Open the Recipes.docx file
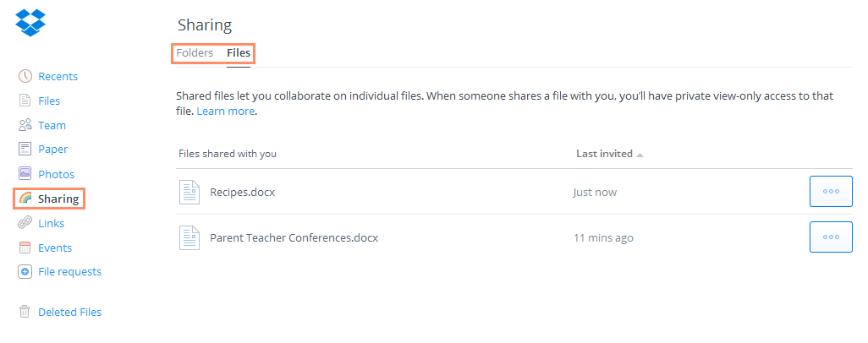 coord(242,192)
